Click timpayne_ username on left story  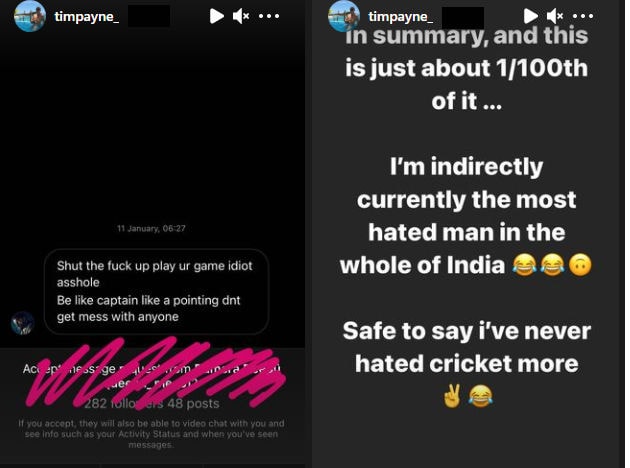(x=88, y=16)
